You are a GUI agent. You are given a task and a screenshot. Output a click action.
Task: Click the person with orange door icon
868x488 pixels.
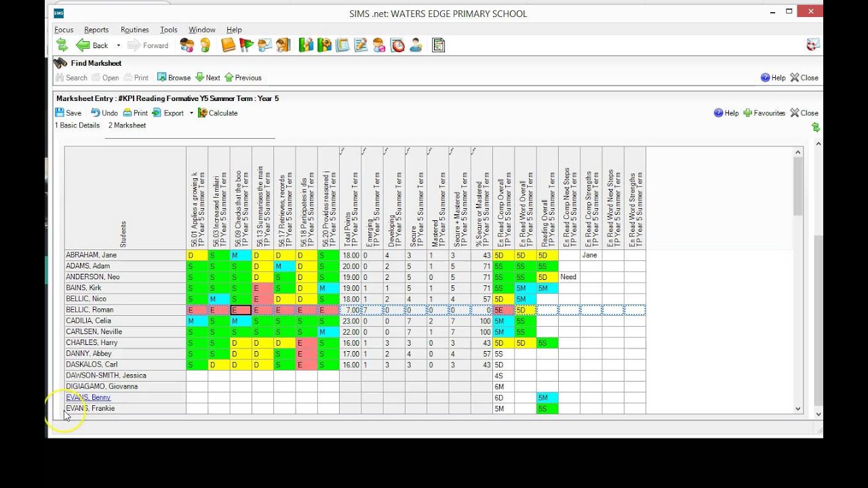tap(283, 45)
